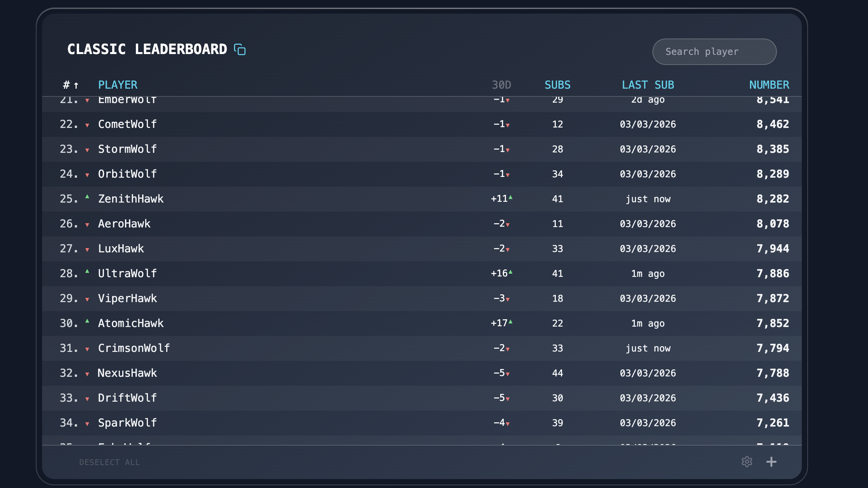Click the down triangle next to NexusHawk's -5
The image size is (868, 488).
tap(508, 374)
